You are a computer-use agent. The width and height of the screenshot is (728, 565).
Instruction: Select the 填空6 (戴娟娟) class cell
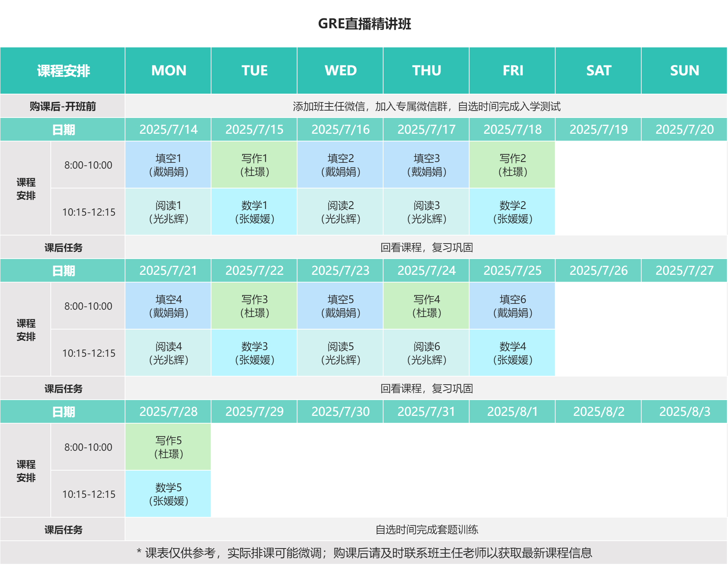[513, 306]
